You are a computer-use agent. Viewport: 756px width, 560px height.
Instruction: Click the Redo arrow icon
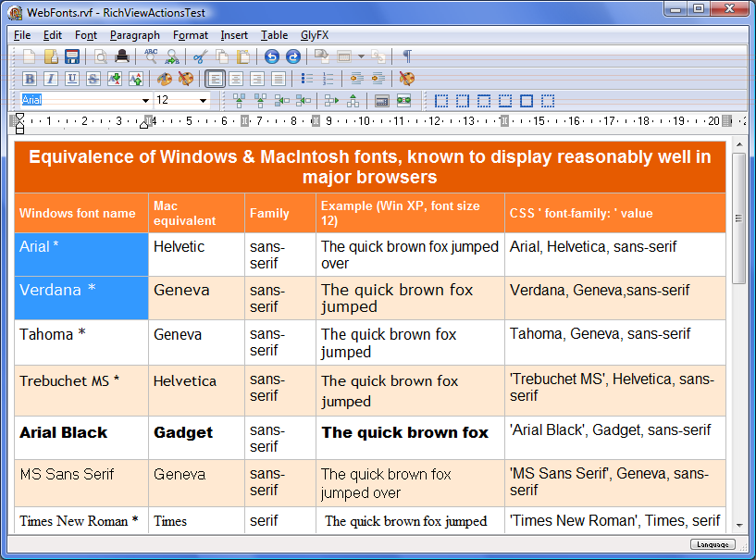coord(293,56)
